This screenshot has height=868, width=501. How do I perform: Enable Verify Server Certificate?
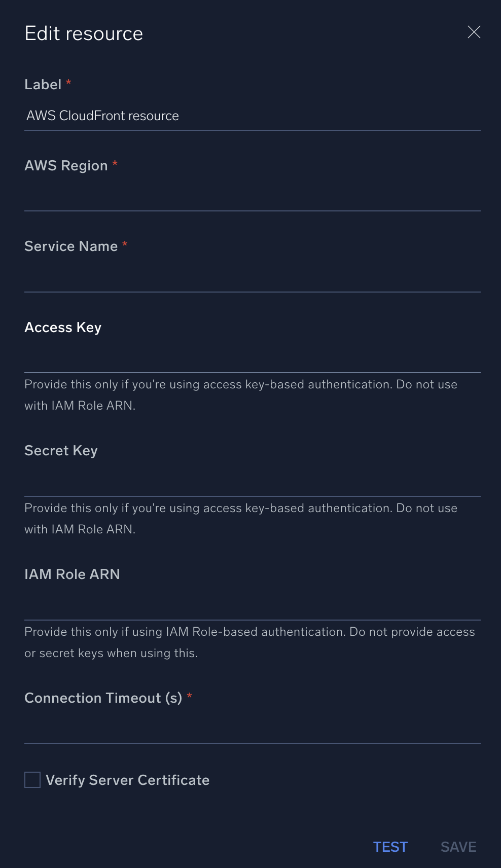tap(31, 780)
